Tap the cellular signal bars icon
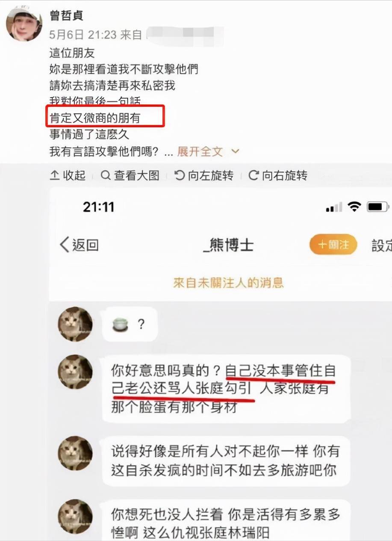This screenshot has height=541, width=392. click(x=334, y=207)
